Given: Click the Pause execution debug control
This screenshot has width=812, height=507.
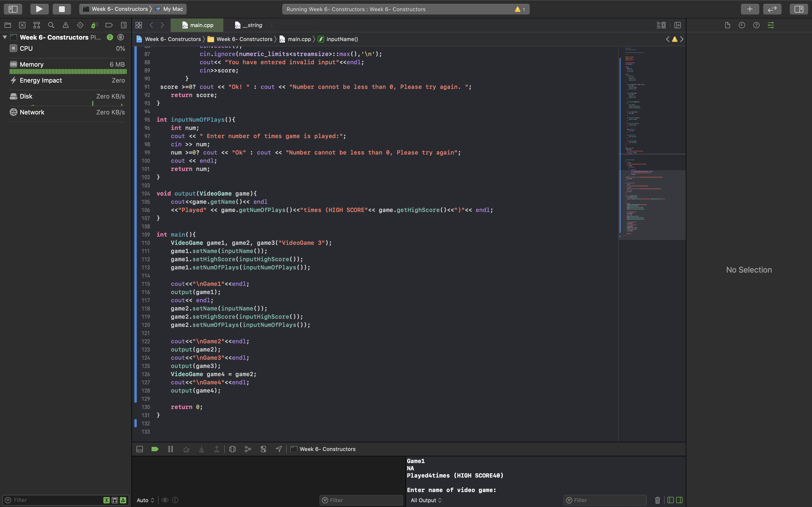Looking at the screenshot, I should 170,449.
